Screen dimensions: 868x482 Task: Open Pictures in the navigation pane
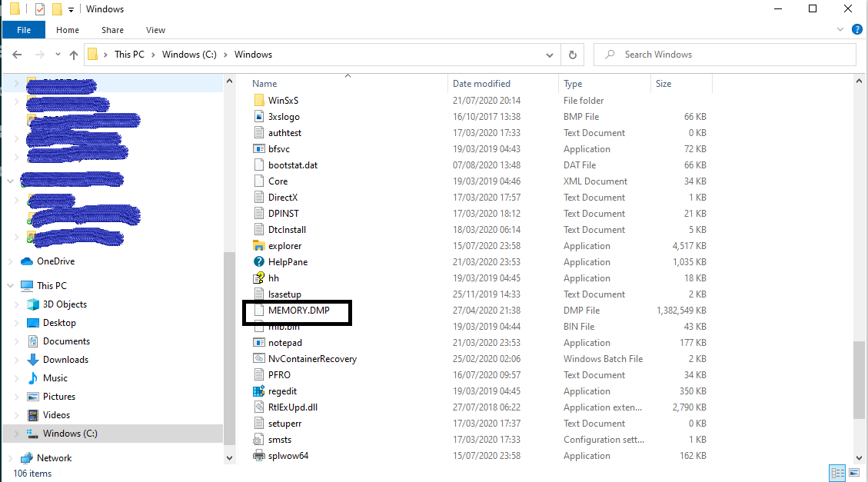point(59,397)
